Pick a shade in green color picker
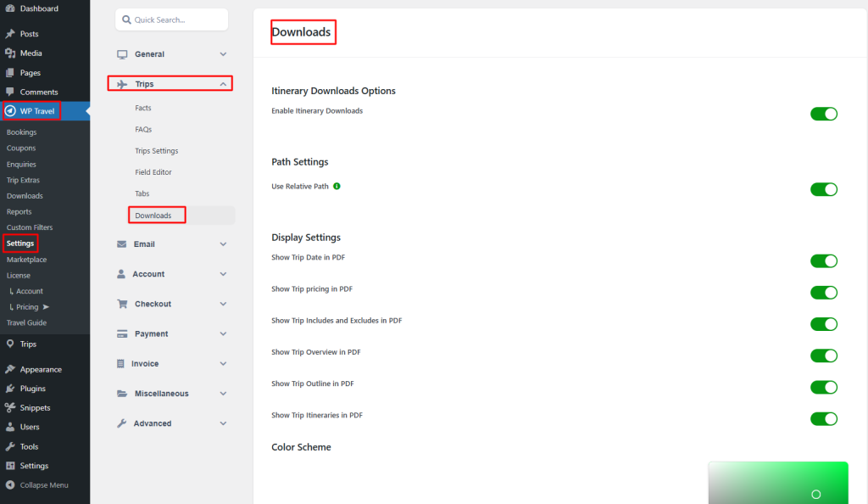 778,483
